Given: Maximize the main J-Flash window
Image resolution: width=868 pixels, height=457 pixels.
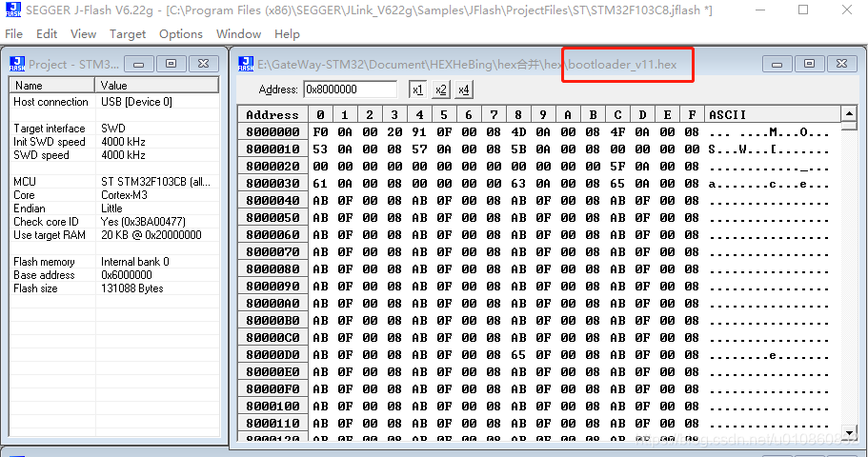Looking at the screenshot, I should point(803,10).
